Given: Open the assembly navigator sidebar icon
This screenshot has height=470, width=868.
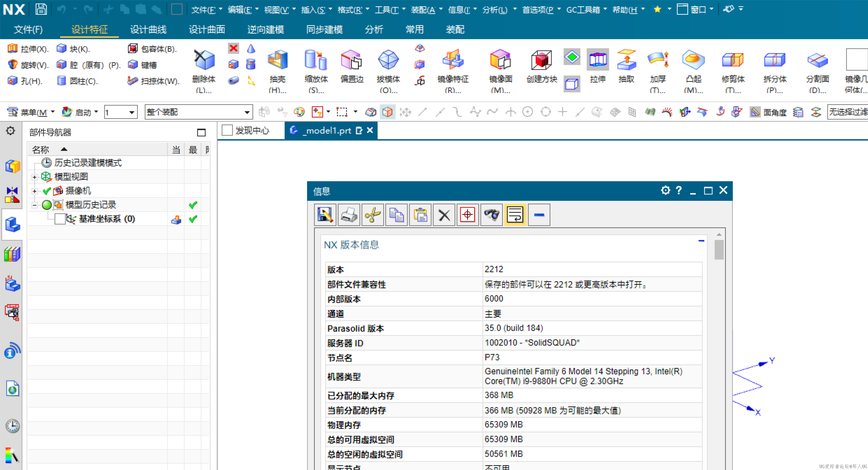Looking at the screenshot, I should coord(12,166).
